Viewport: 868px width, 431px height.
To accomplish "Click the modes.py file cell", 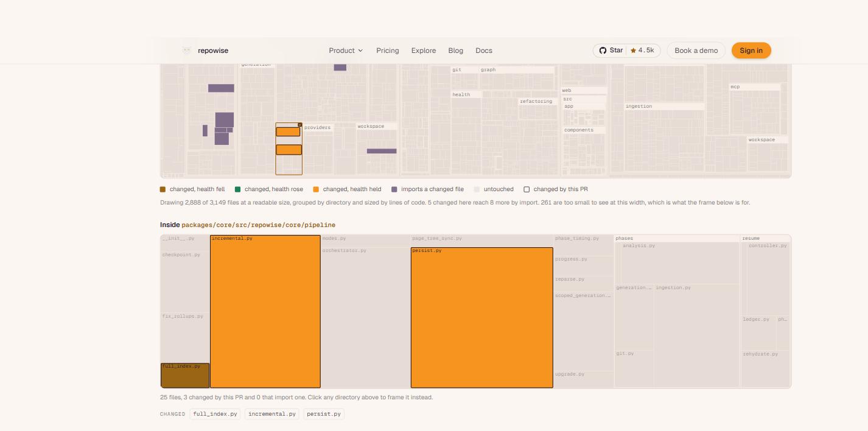I will pyautogui.click(x=366, y=241).
